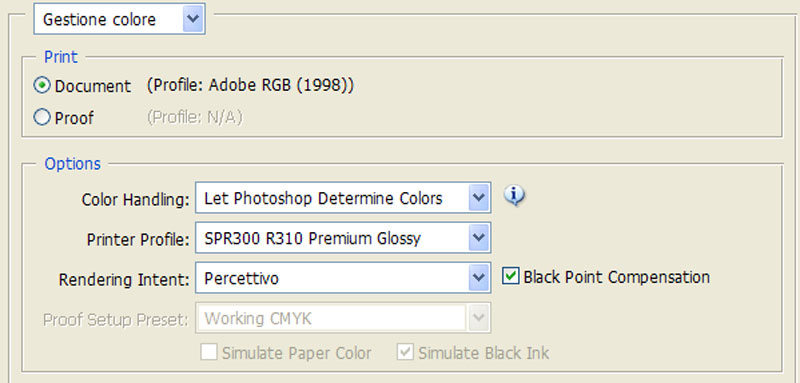
Task: Click the Proof option label text
Action: tap(74, 118)
